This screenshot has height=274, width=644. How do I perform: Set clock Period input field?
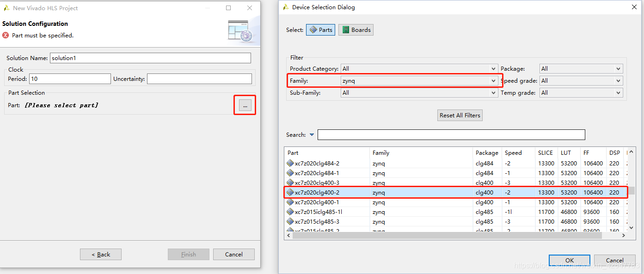coord(70,79)
